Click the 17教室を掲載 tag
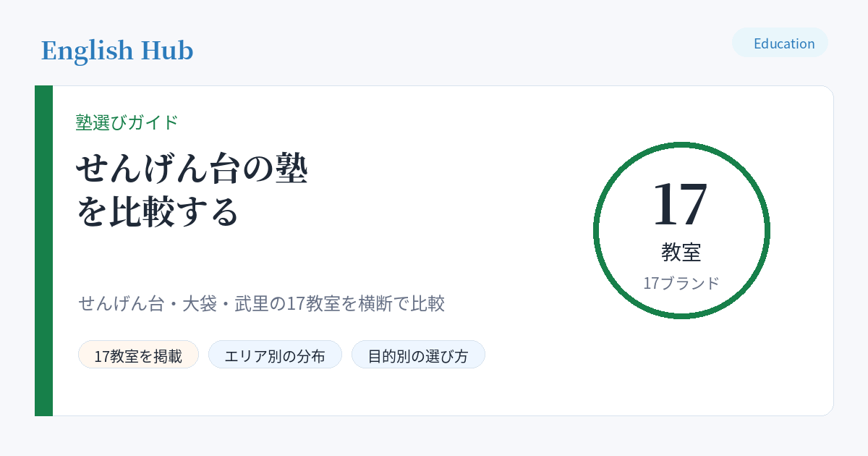This screenshot has width=868, height=456. [x=138, y=355]
